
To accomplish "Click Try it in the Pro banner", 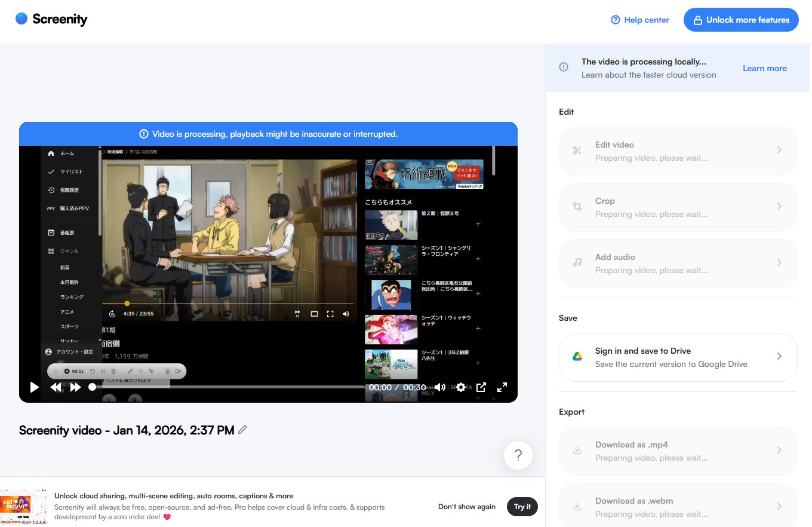I will point(522,507).
